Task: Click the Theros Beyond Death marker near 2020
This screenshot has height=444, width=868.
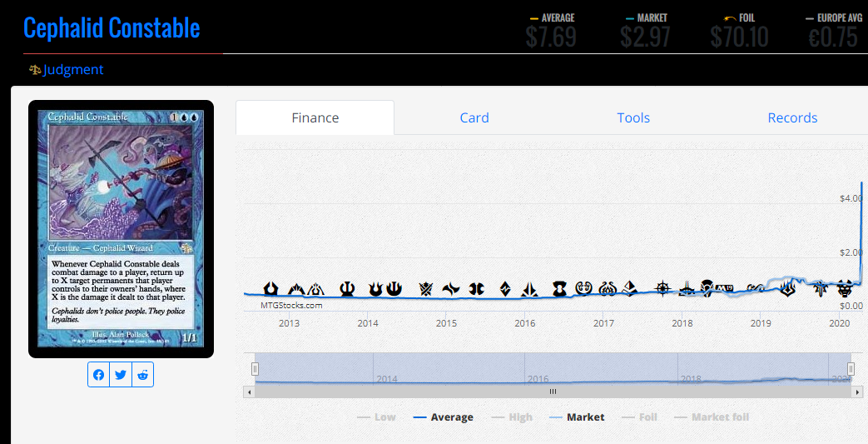Action: point(845,289)
